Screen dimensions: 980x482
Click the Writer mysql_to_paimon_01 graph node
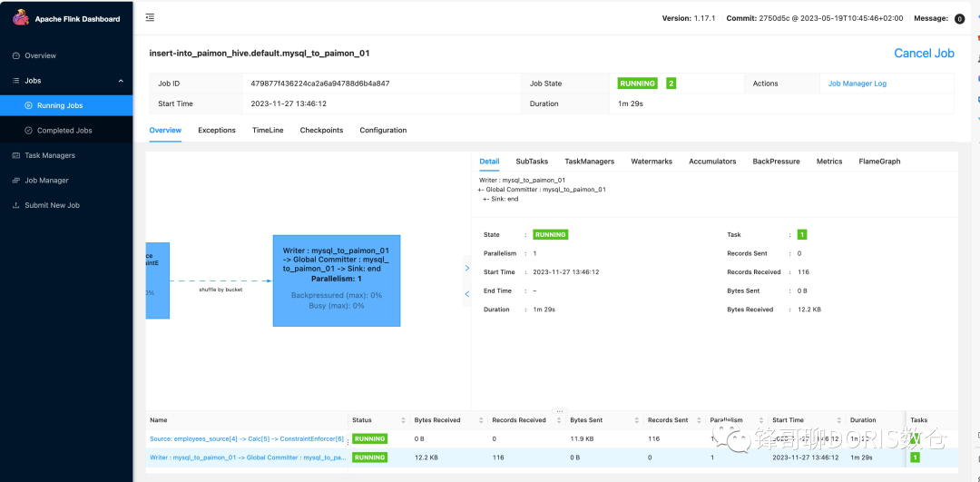[x=337, y=280]
